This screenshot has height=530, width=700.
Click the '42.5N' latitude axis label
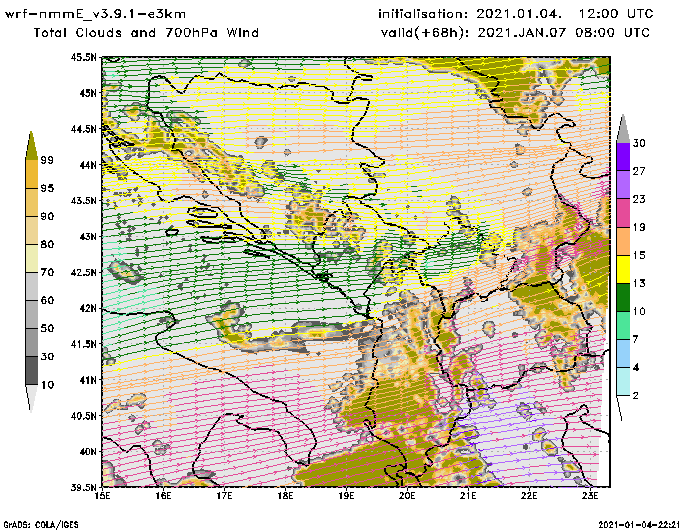(83, 272)
